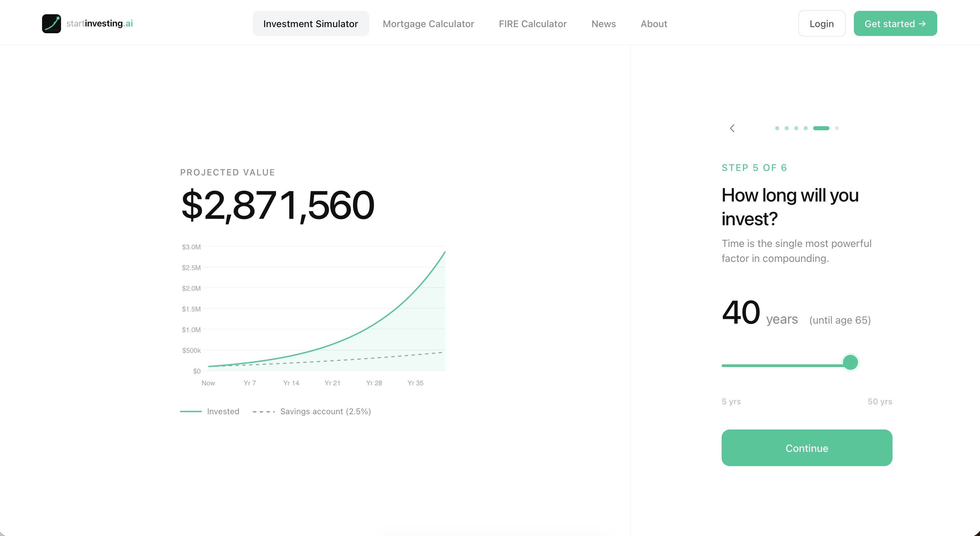
Task: Click the Savings account (2.5%) legend entry
Action: (312, 411)
